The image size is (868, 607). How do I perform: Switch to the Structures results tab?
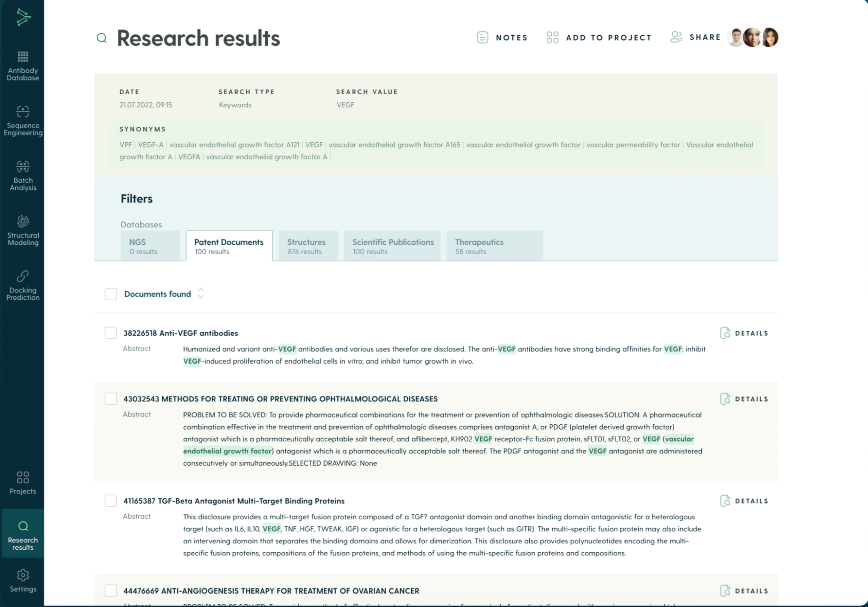307,246
